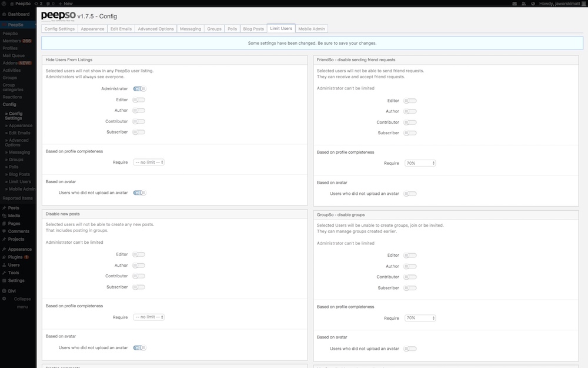Toggle Subscriber in GroupSo disable groups
This screenshot has height=368, width=588.
click(x=410, y=288)
